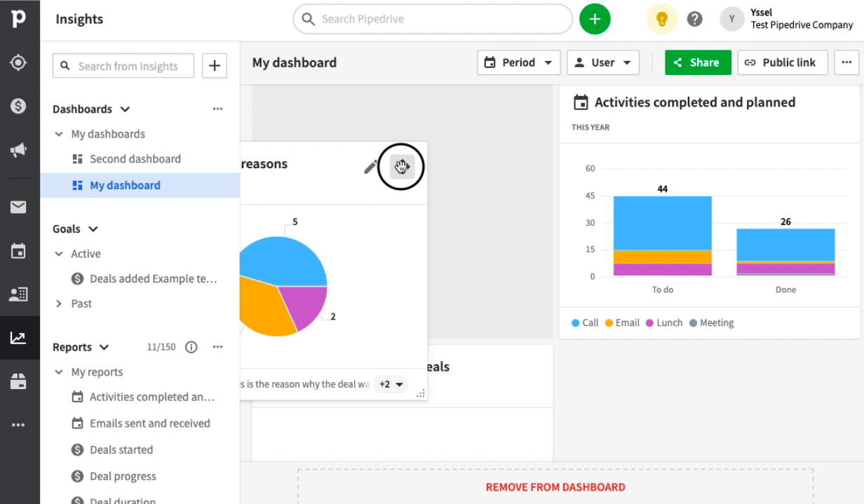Viewport: 864px width, 504px height.
Task: Collapse Dashboards section chevron
Action: pos(126,109)
